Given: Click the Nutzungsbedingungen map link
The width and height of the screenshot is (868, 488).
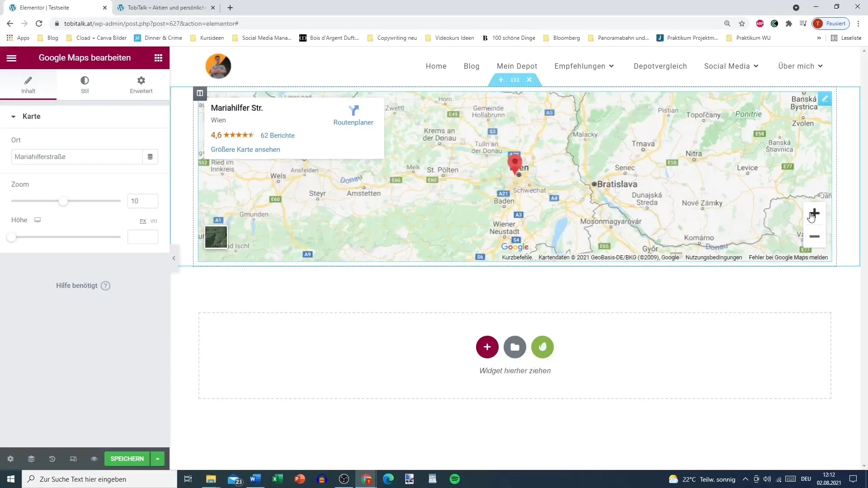Looking at the screenshot, I should pos(713,258).
